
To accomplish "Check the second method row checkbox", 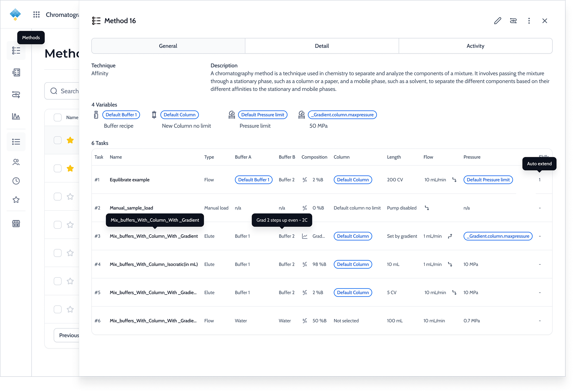I will click(x=58, y=168).
